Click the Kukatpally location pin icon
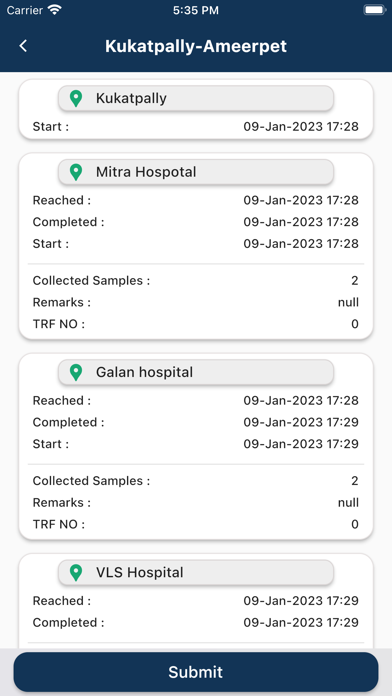The height and width of the screenshot is (696, 392). 76,99
